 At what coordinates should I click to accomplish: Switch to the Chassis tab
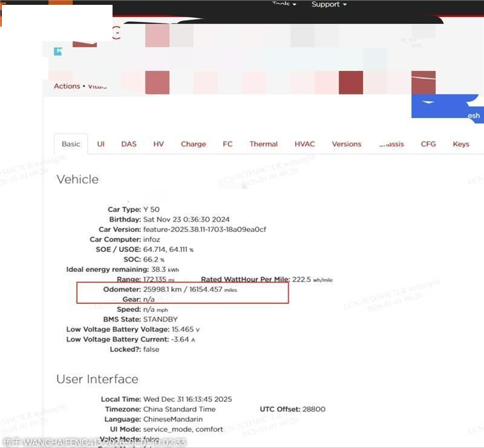point(391,144)
